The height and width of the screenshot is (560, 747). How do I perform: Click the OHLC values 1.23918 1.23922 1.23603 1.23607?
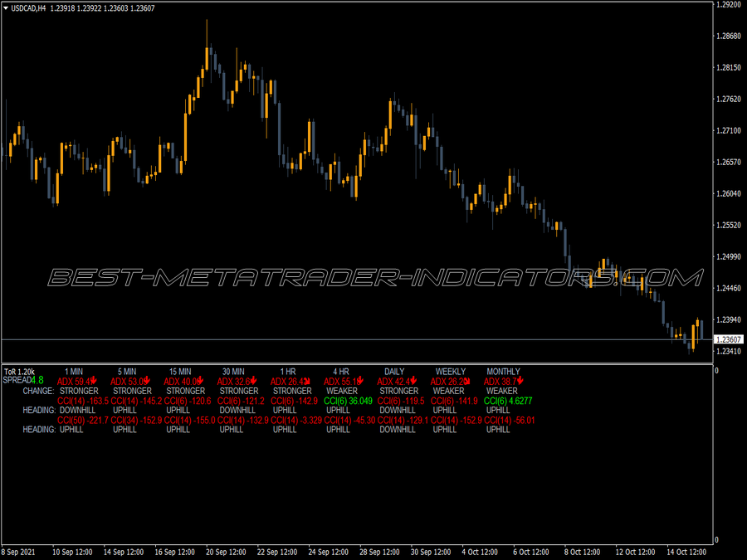pyautogui.click(x=102, y=8)
